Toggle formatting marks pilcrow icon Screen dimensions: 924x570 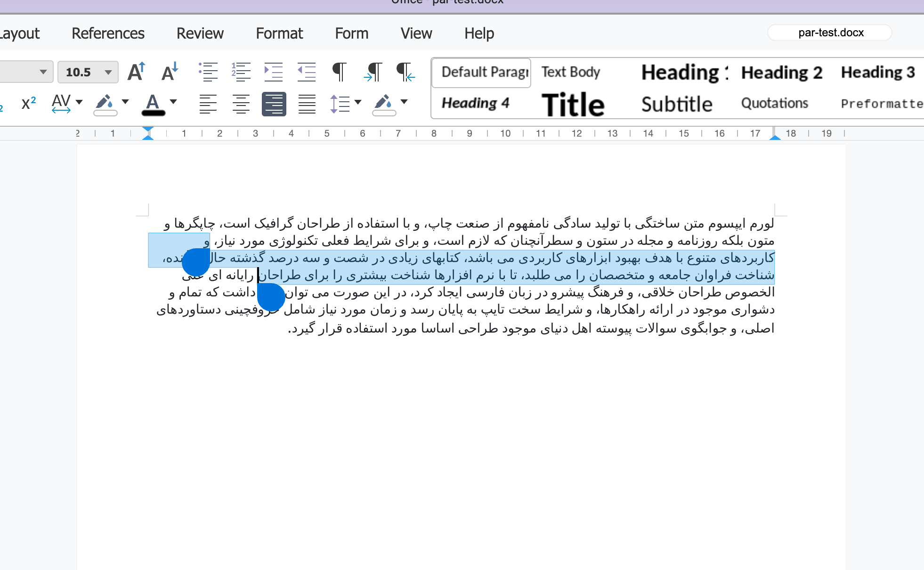coord(339,72)
